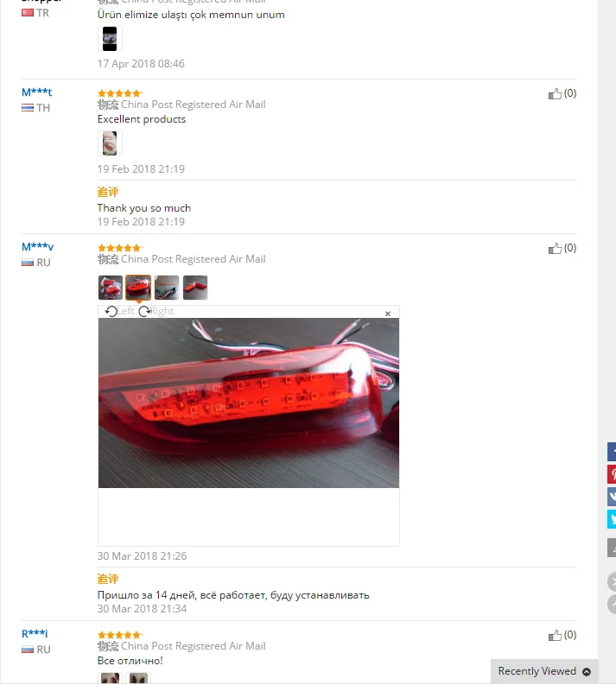Open first thumbnail in M***v's review

[x=110, y=288]
